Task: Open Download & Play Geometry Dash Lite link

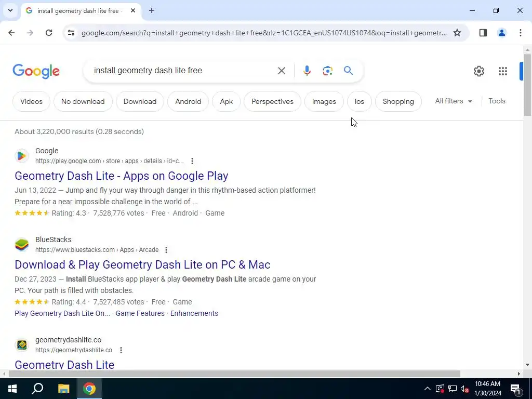Action: tap(142, 264)
